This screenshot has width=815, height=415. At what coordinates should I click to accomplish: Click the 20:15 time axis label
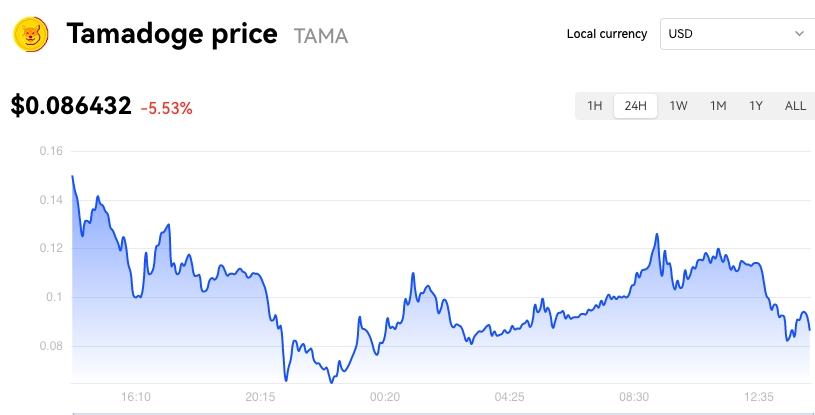tap(260, 397)
